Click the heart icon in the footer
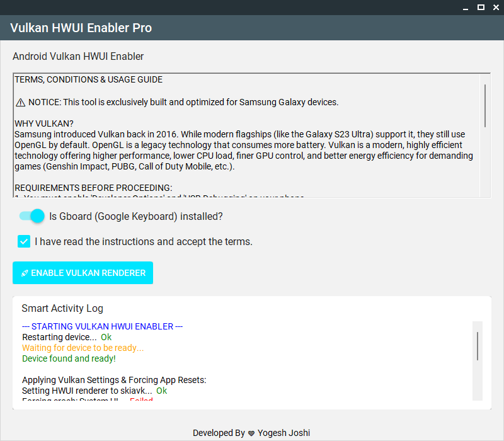The width and height of the screenshot is (504, 441). [252, 433]
